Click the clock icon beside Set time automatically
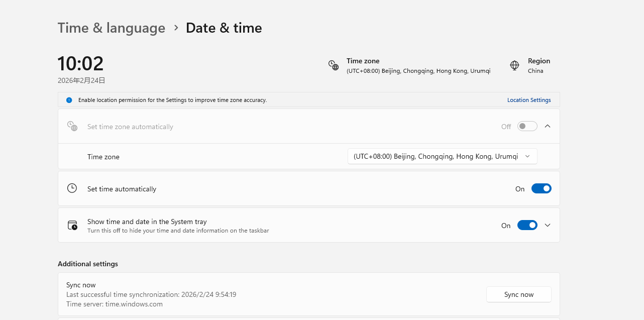 click(x=72, y=188)
